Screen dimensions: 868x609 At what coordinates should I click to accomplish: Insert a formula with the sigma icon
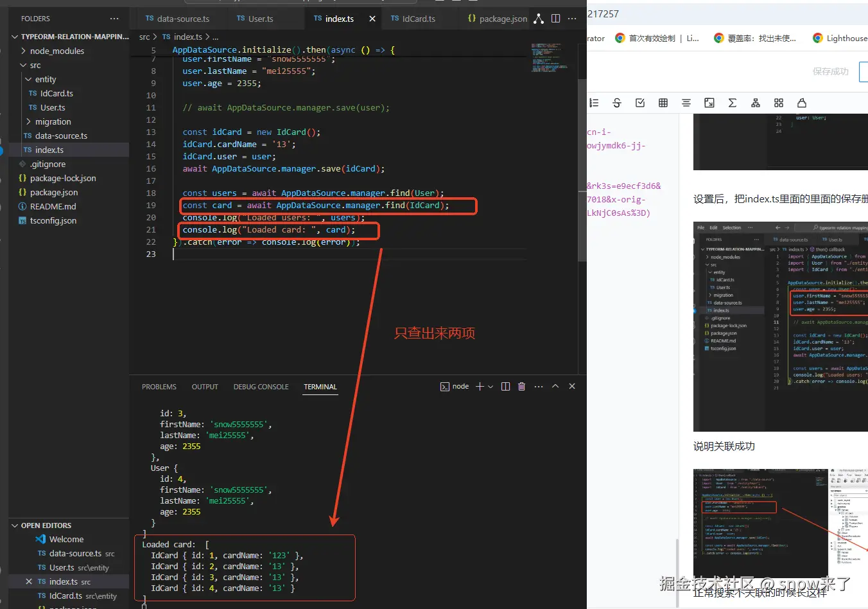point(733,103)
